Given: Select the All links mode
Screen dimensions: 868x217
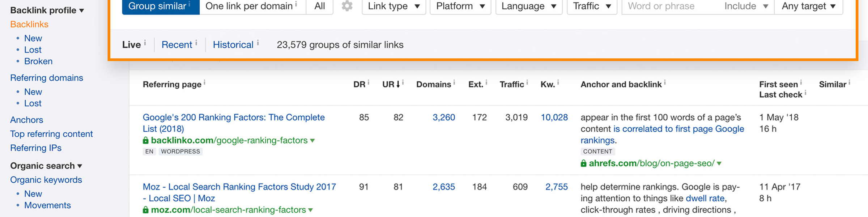Looking at the screenshot, I should point(320,6).
